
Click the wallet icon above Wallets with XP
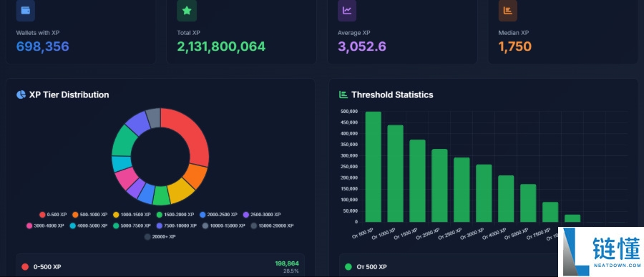pos(26,10)
